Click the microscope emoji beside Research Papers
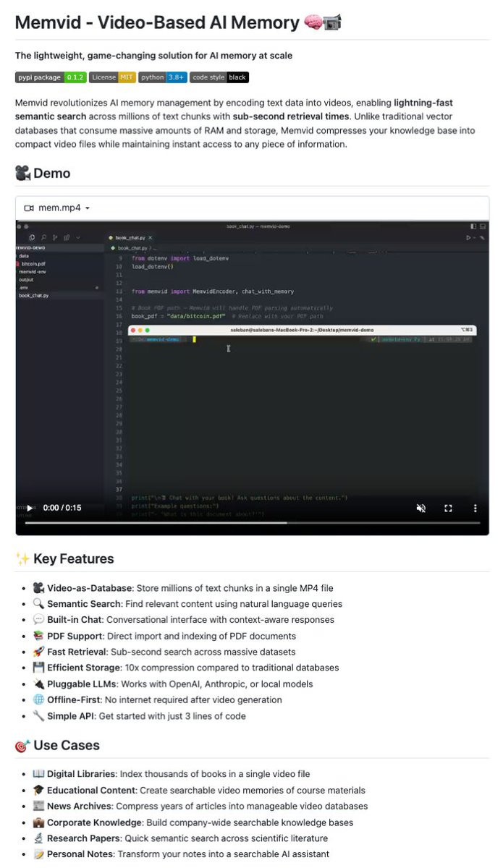 pyautogui.click(x=38, y=838)
